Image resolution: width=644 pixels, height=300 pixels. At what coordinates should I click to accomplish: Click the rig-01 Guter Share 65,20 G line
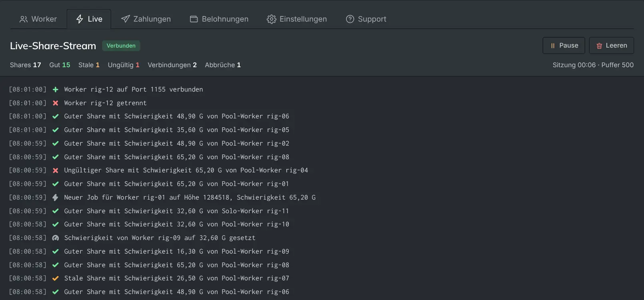point(176,184)
